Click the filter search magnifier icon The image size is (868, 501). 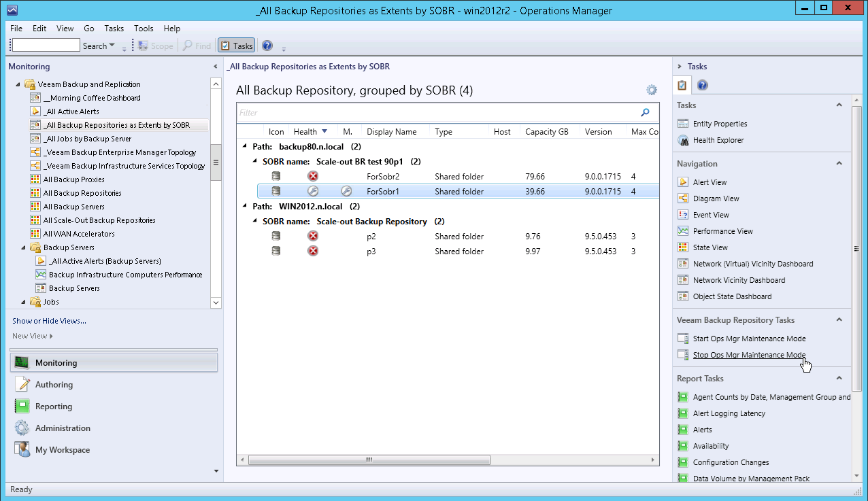[645, 113]
